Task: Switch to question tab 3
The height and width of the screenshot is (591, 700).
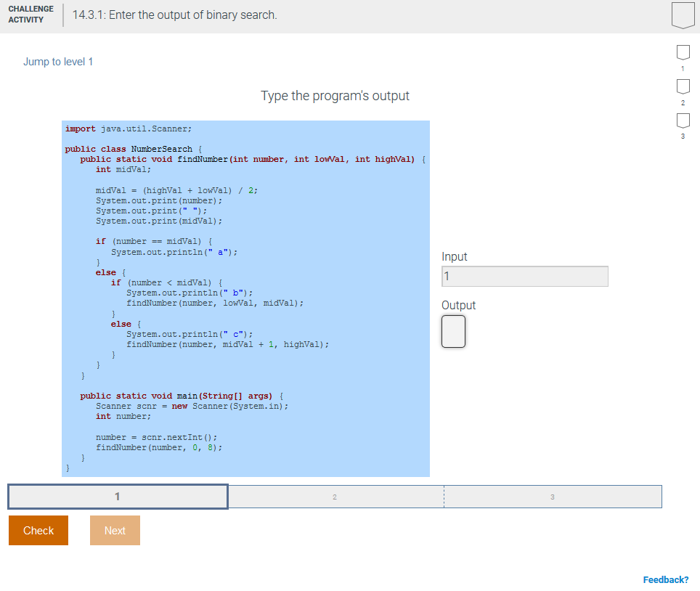Action: point(552,497)
